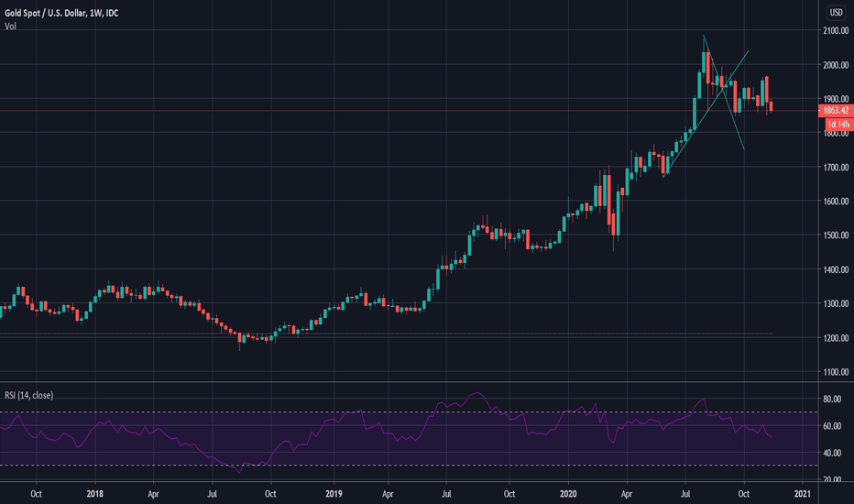The image size is (854, 504).
Task: Click the RSI 40.00 scale label
Action: coord(832,453)
